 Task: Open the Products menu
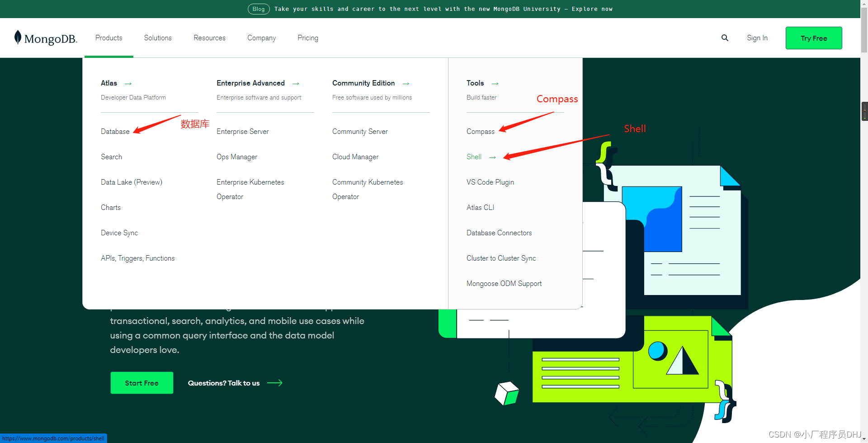coord(108,38)
